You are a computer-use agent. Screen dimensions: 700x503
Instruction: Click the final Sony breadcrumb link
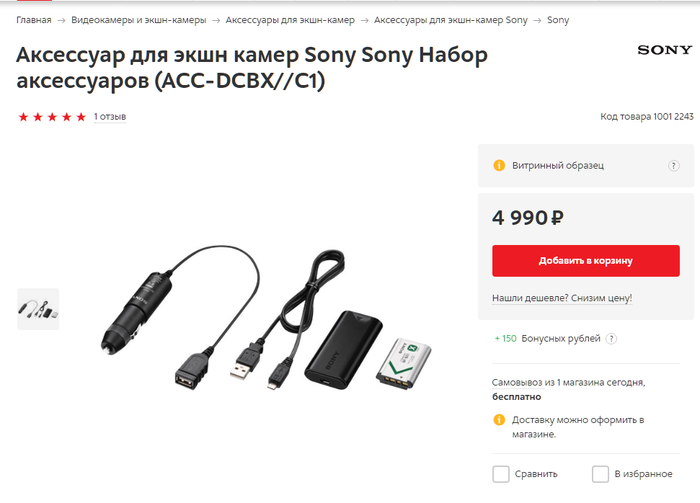coord(558,20)
